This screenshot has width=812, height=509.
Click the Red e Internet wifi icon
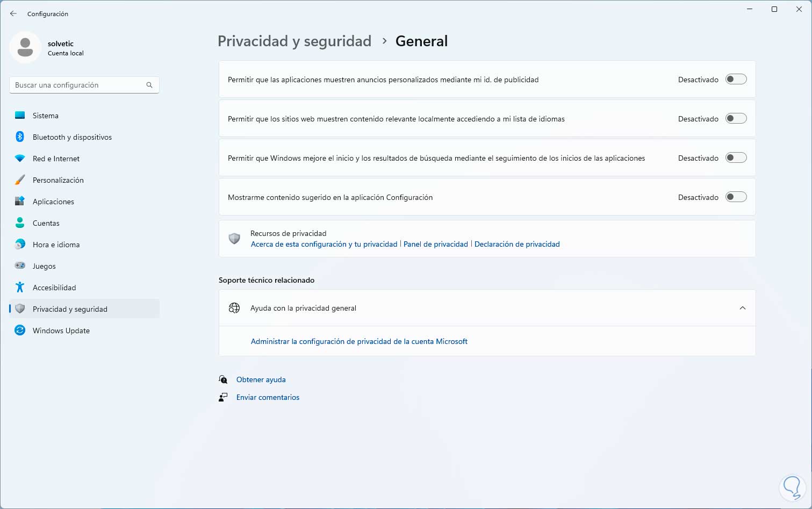[x=20, y=159]
